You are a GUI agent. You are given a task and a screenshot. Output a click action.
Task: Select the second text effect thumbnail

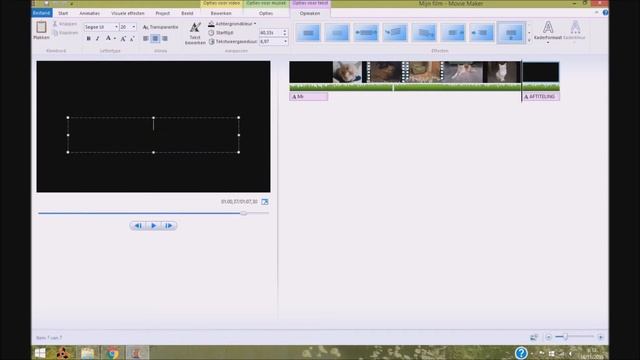coord(337,33)
